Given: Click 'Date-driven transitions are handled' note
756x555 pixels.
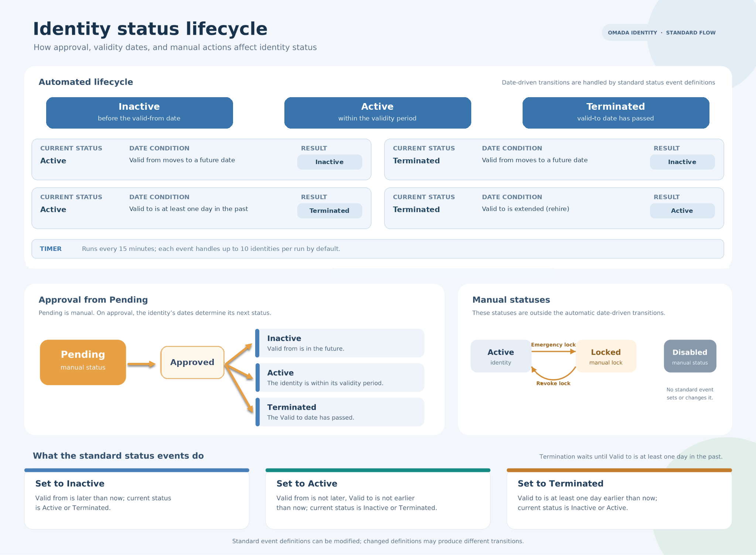Looking at the screenshot, I should pyautogui.click(x=608, y=82).
